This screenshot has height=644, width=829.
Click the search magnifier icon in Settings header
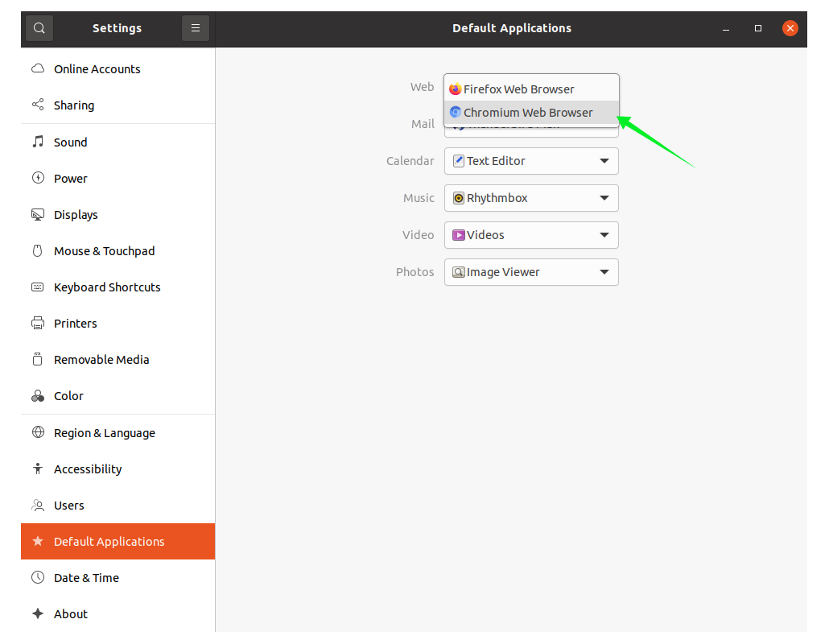(39, 28)
